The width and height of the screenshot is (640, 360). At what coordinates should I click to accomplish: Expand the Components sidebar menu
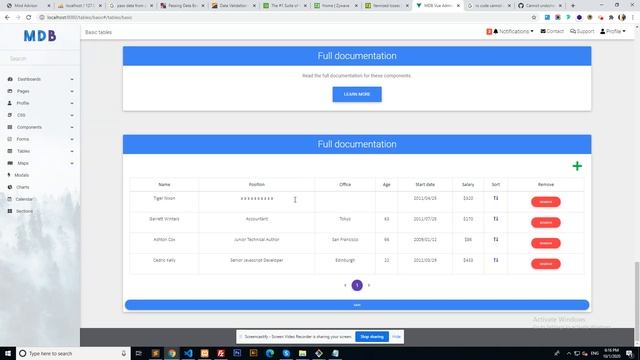(x=40, y=127)
